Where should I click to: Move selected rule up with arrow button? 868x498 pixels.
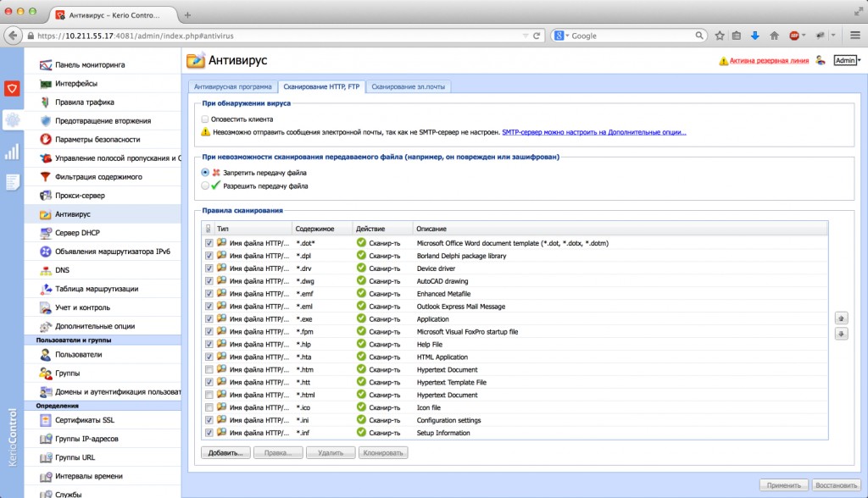tap(842, 318)
